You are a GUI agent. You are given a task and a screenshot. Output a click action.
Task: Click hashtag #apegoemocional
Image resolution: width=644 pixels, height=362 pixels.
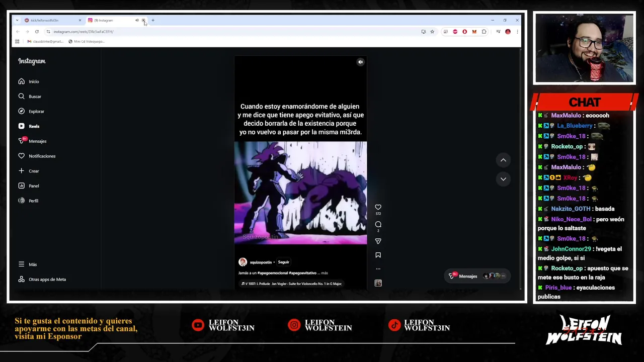[272, 273]
